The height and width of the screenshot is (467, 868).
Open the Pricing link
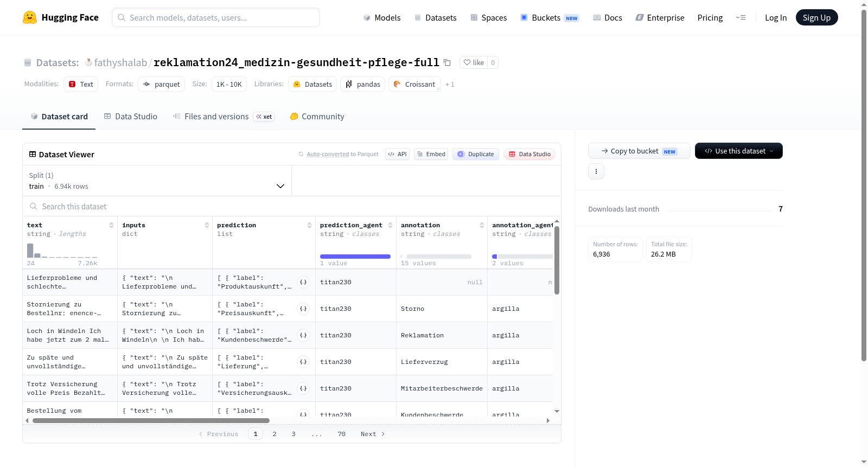pyautogui.click(x=710, y=18)
